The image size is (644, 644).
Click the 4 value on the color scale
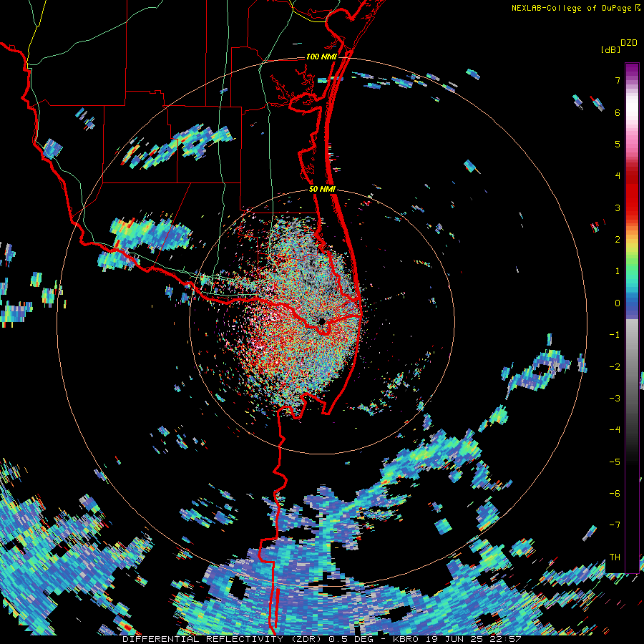click(x=618, y=176)
